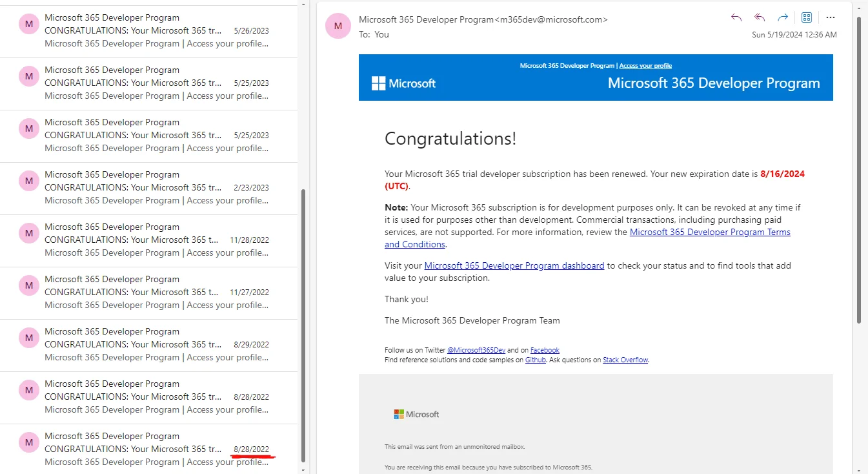868x474 pixels.
Task: Click the Microsoft logo in blue banner
Action: [x=404, y=83]
